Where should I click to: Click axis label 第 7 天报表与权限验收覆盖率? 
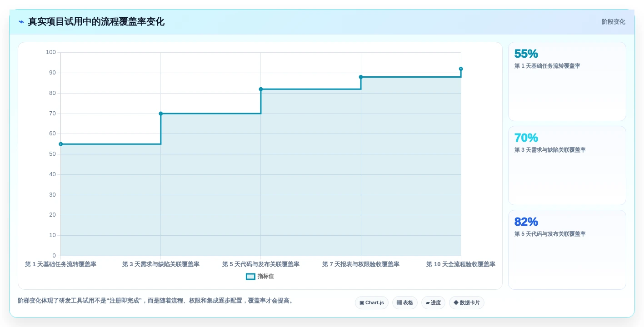pos(361,264)
